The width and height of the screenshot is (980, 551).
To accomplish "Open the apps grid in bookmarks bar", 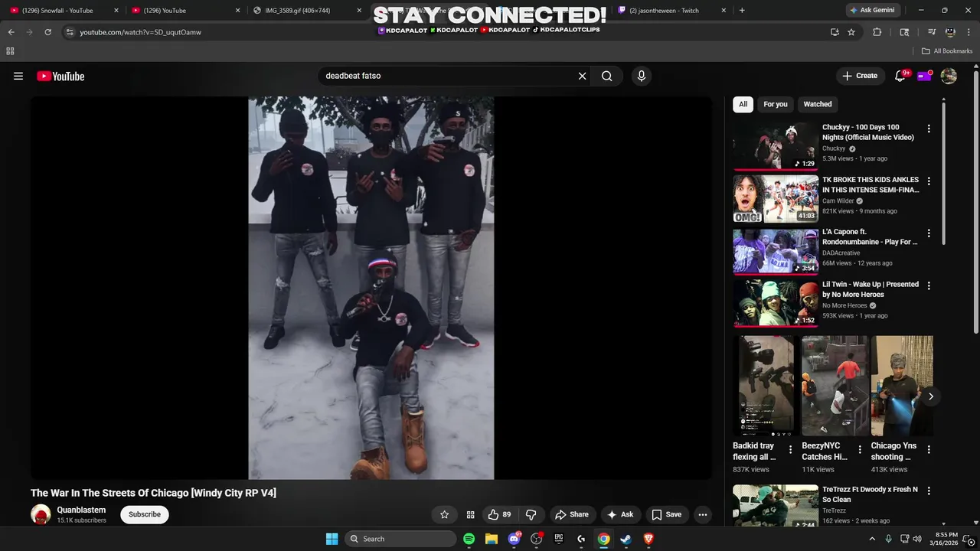I will (x=10, y=51).
